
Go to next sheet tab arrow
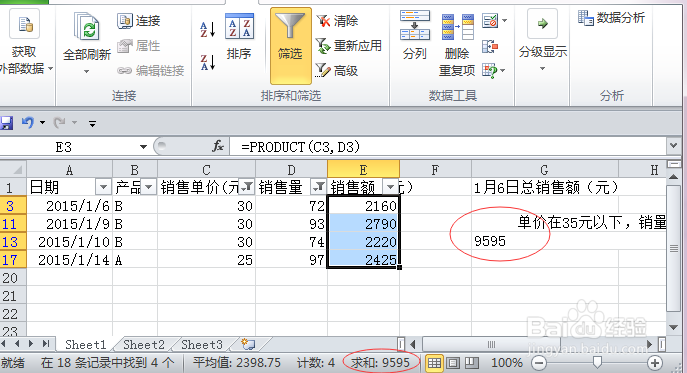(31, 344)
